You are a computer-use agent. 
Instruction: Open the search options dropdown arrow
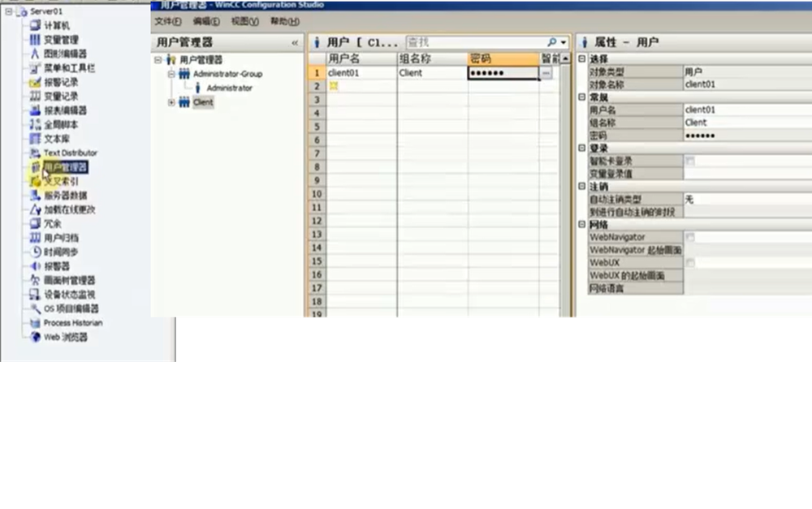(x=563, y=42)
